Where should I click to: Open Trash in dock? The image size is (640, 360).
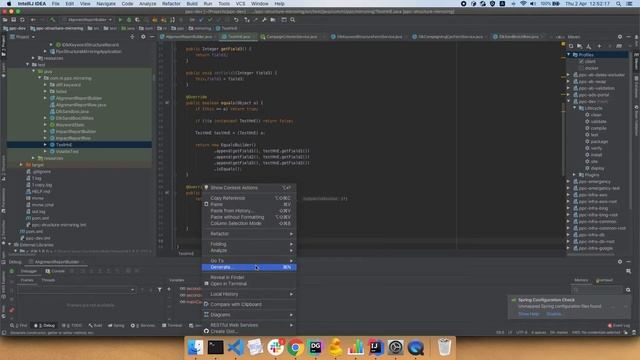[444, 347]
